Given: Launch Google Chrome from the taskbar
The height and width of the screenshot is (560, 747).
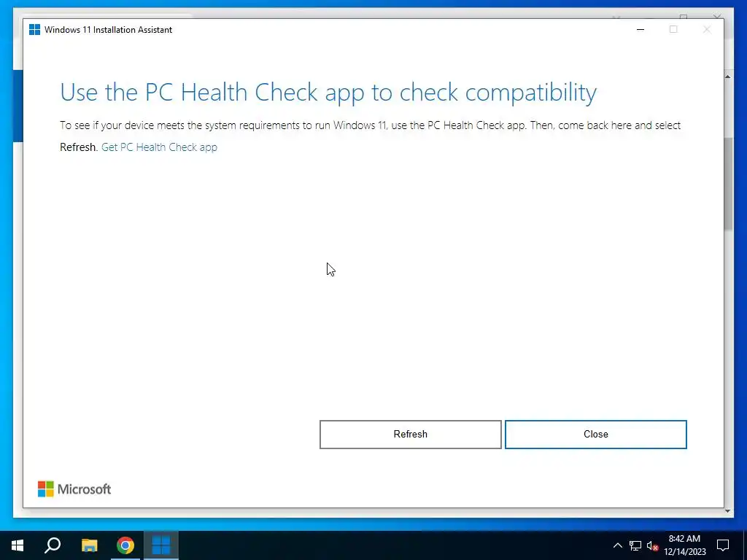Looking at the screenshot, I should 125,545.
